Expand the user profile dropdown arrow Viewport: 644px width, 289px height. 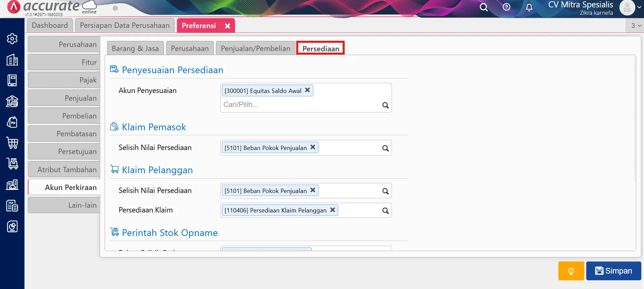639,7
